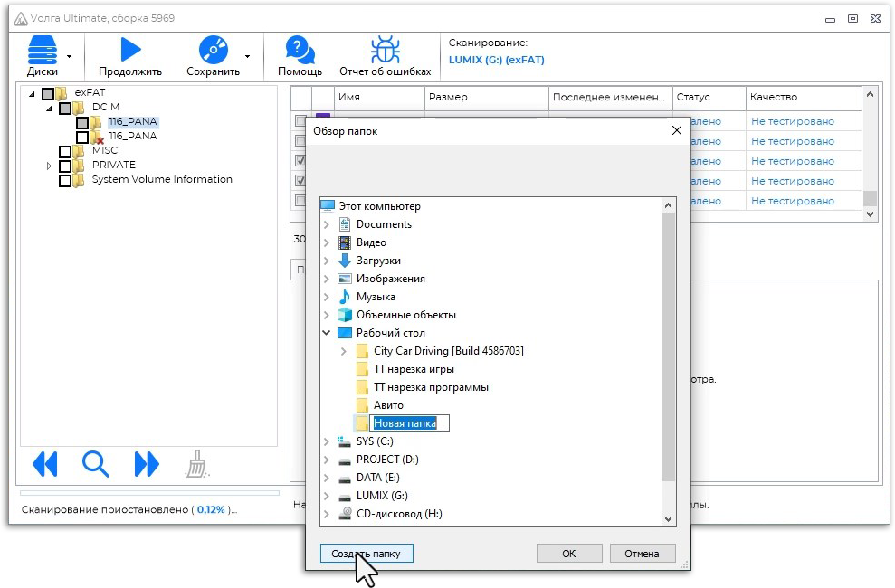Viewport: 895px width, 588px height.
Task: Check System Volume Information checkbox
Action: [65, 180]
